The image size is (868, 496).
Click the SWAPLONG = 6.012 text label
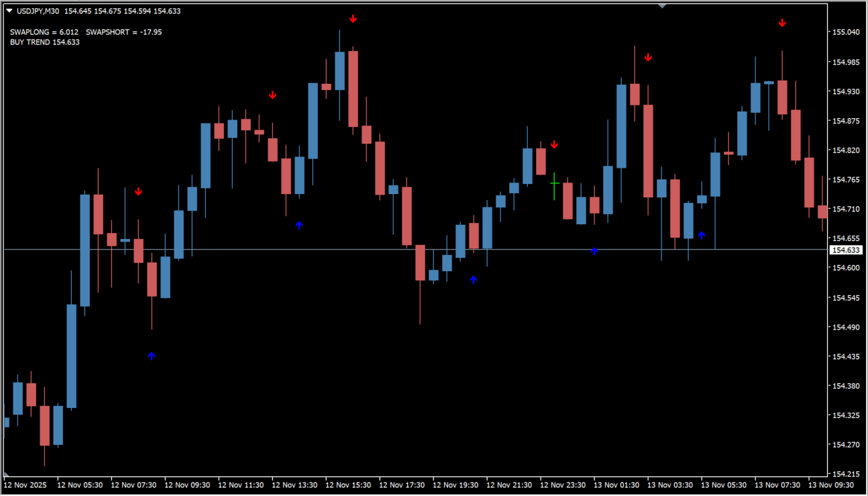[44, 32]
